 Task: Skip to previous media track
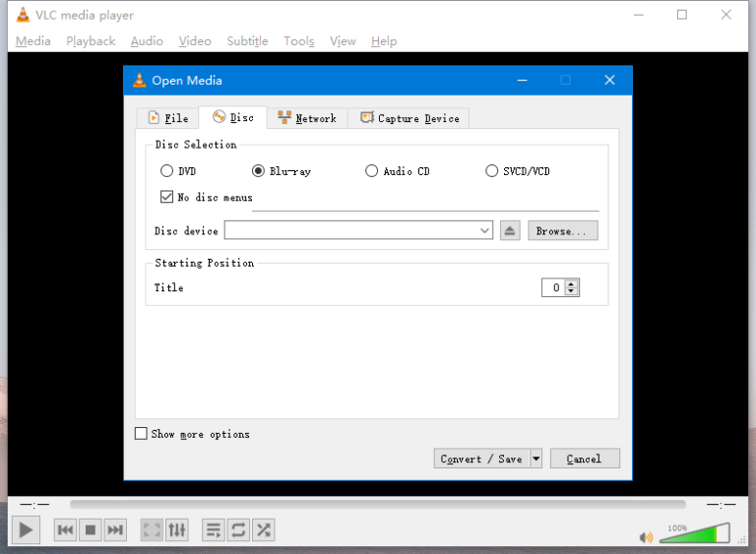pyautogui.click(x=65, y=530)
